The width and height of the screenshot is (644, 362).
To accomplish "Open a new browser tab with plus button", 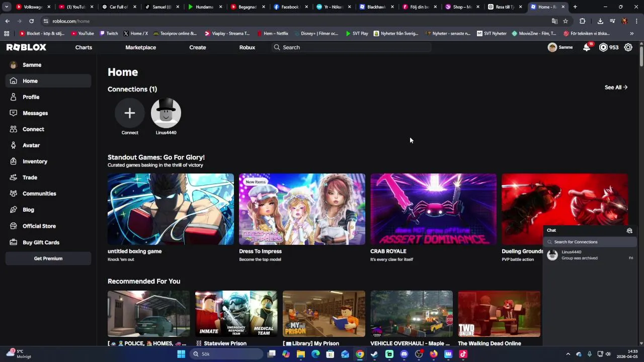I will 575,7.
